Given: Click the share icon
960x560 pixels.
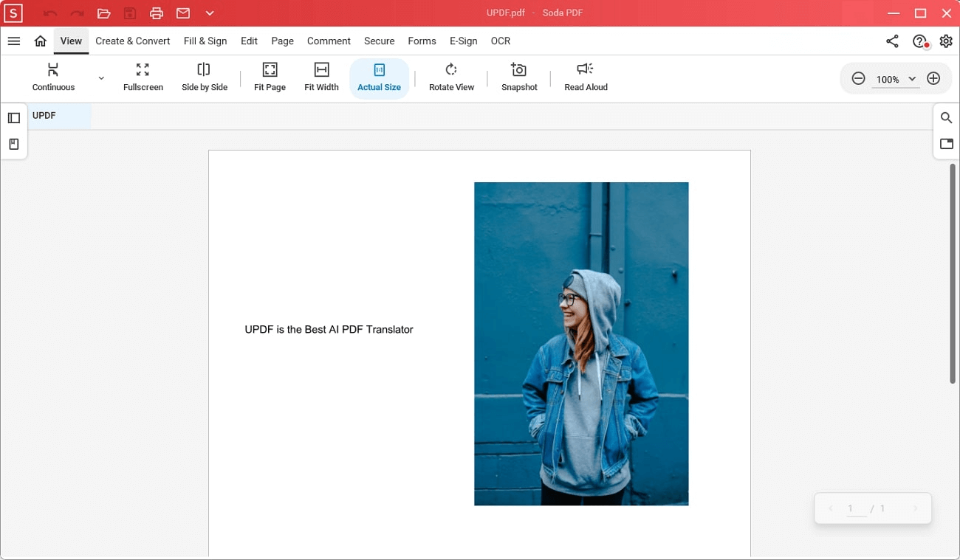Looking at the screenshot, I should [892, 41].
